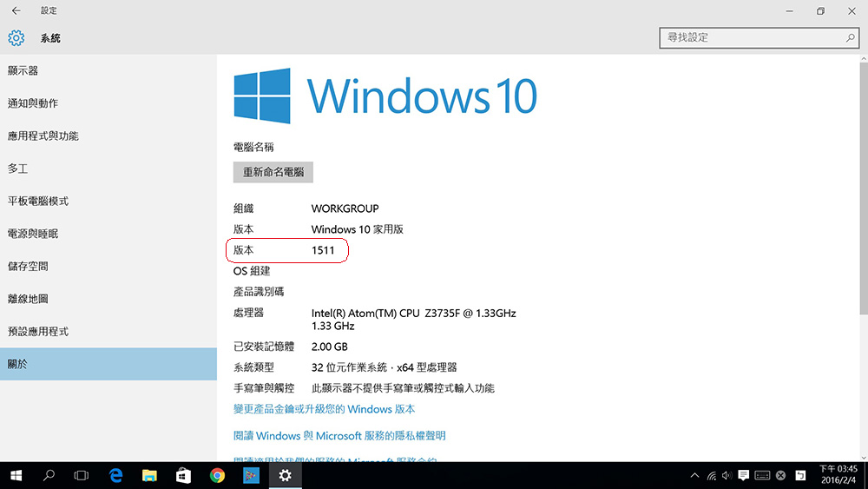Select 平板電腦模式 in the sidebar
868x489 pixels.
pyautogui.click(x=108, y=202)
